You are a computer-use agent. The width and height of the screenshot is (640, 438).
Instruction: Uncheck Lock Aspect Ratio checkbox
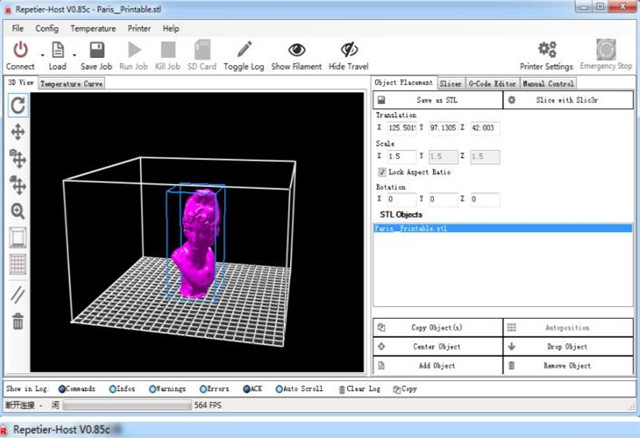point(381,172)
